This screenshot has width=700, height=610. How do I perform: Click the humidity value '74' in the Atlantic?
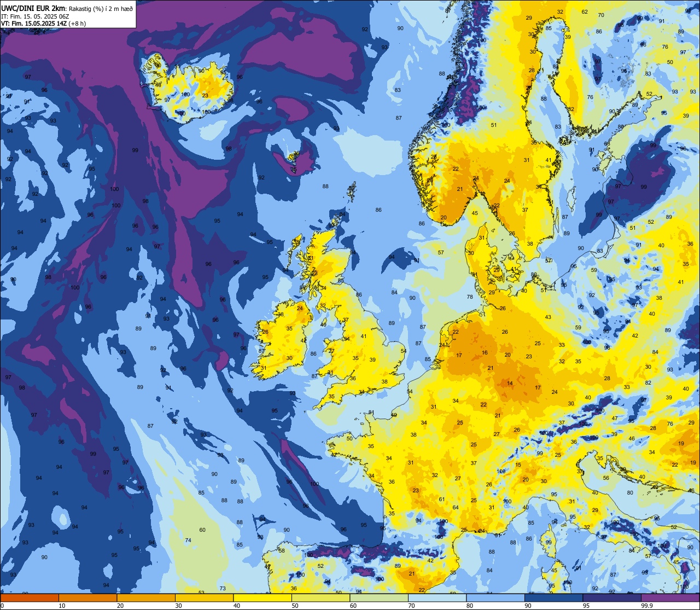click(188, 541)
